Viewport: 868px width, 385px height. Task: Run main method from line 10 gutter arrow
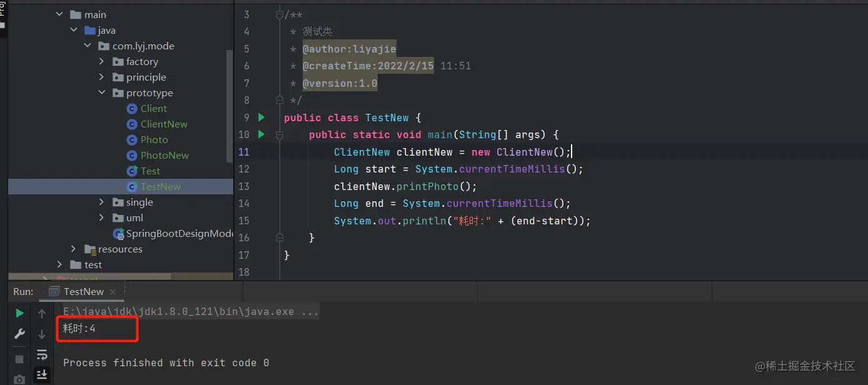(261, 134)
